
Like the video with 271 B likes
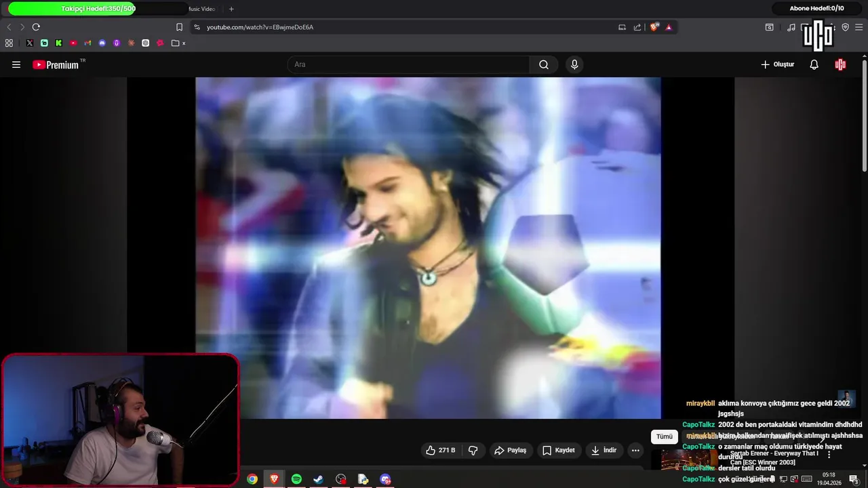pyautogui.click(x=440, y=450)
